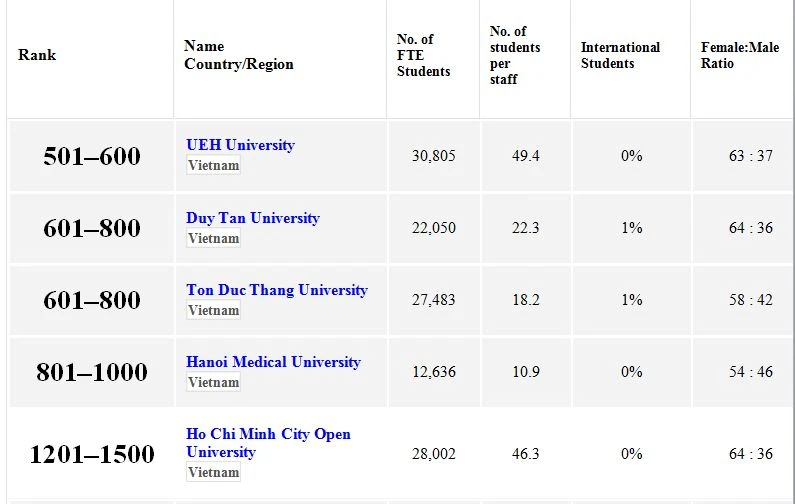
Task: Click the 30,805 FTE students value
Action: [434, 156]
